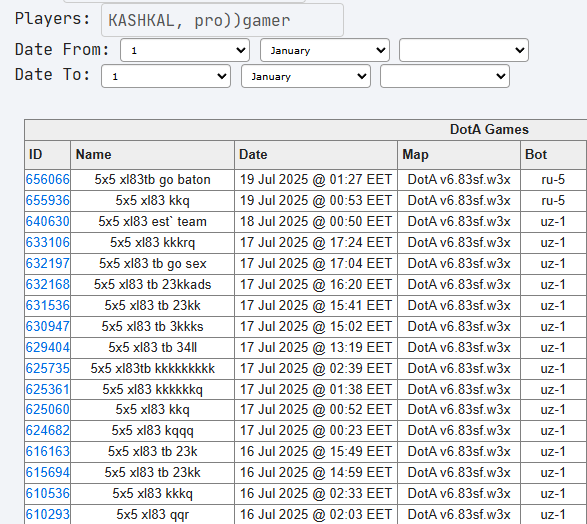Open game ID 610536 link
Viewport: 587px width, 524px height.
click(x=48, y=493)
